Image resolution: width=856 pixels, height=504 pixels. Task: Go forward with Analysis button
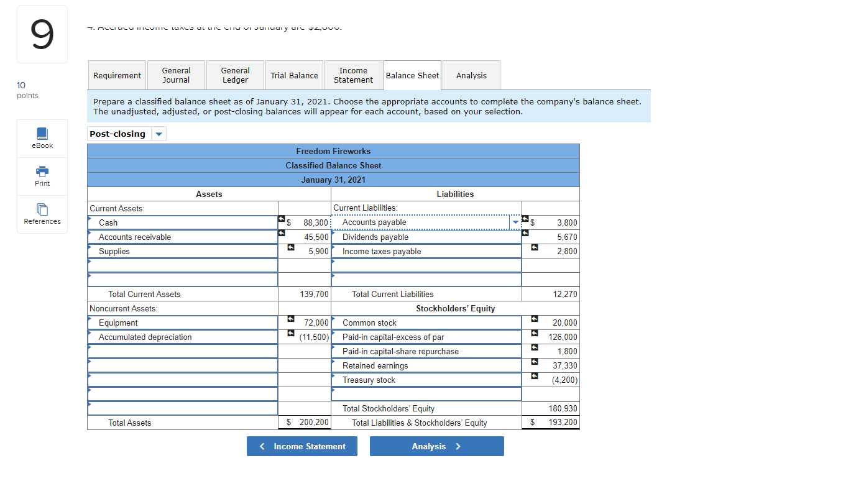[436, 446]
